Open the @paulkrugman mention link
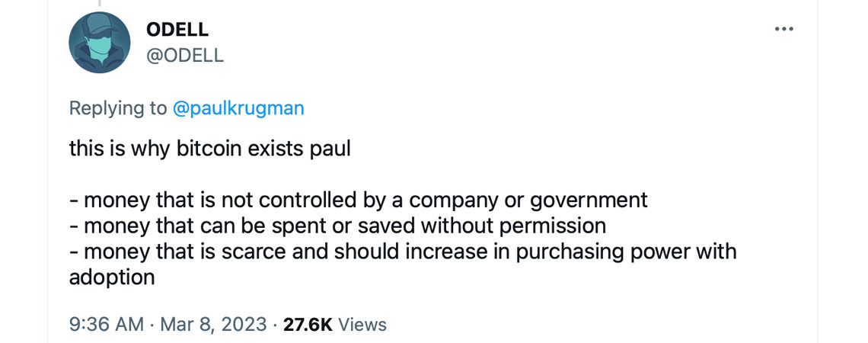The height and width of the screenshot is (343, 868). [x=238, y=108]
